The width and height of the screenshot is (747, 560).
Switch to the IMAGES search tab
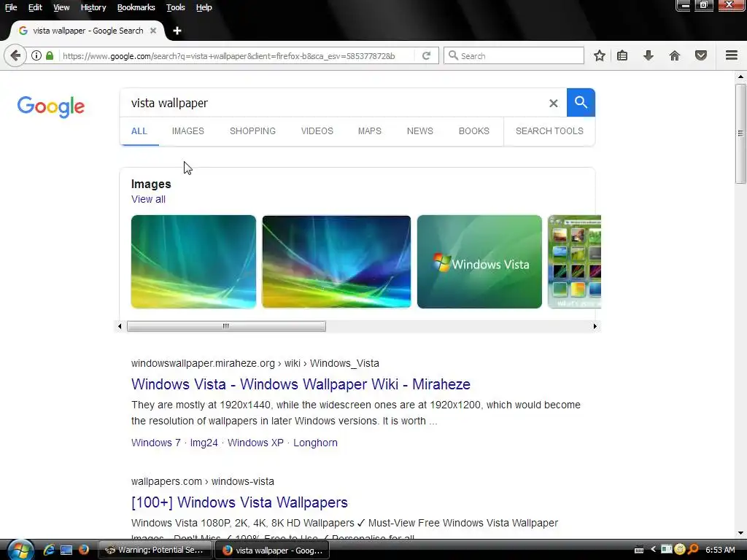pos(187,131)
